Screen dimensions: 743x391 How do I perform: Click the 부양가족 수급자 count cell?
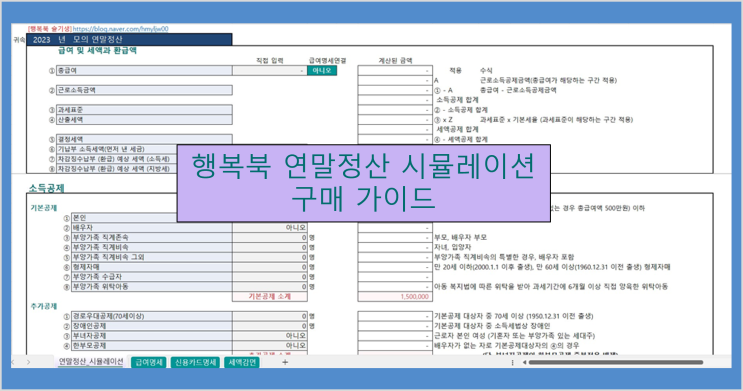coord(270,277)
